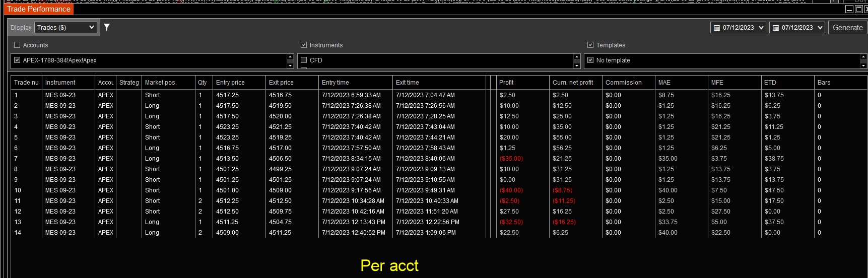Click the Profit column header
Viewport: 868px width, 278px height.
click(x=523, y=83)
